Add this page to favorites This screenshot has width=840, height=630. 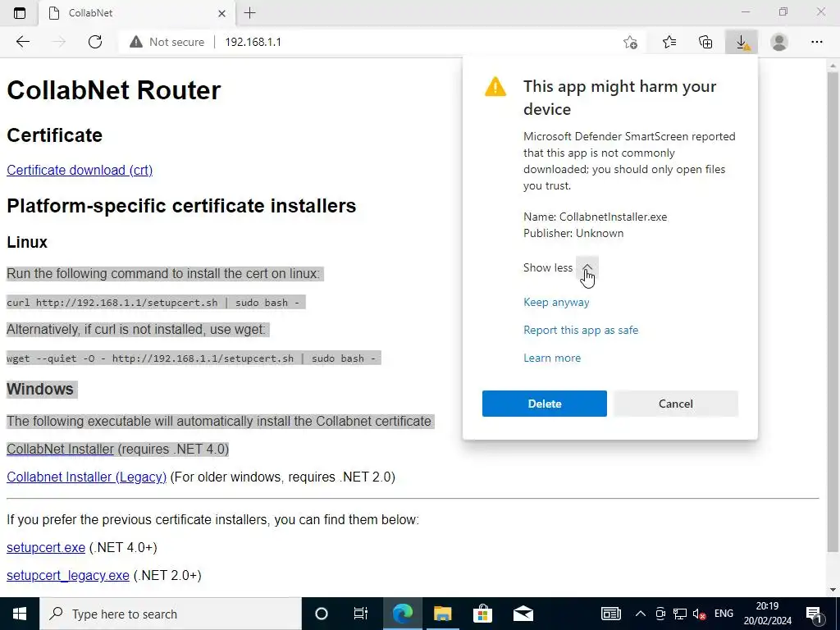[x=631, y=42]
